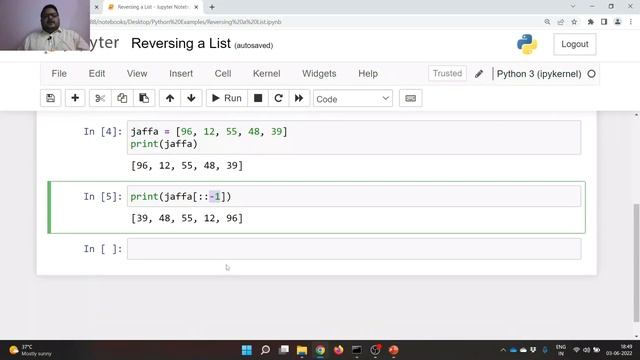The height and width of the screenshot is (360, 640).
Task: Click the In [4]: prompt label
Action: tap(103, 131)
